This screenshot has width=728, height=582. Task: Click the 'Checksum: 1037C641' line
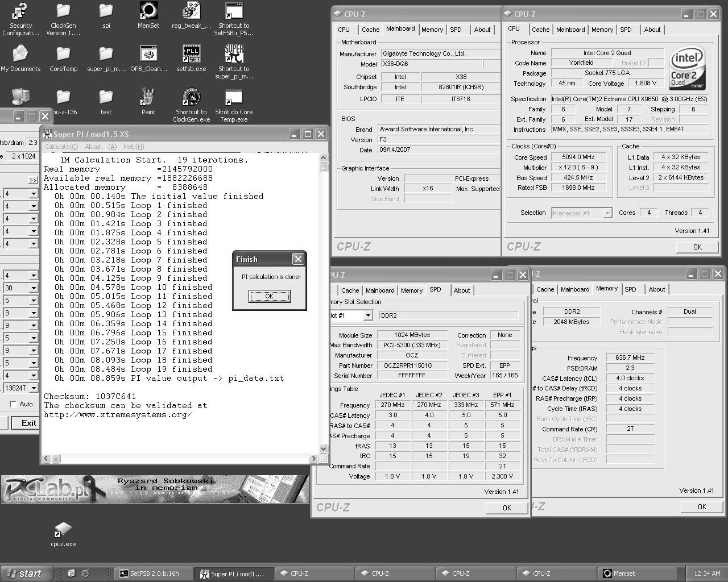pos(90,396)
